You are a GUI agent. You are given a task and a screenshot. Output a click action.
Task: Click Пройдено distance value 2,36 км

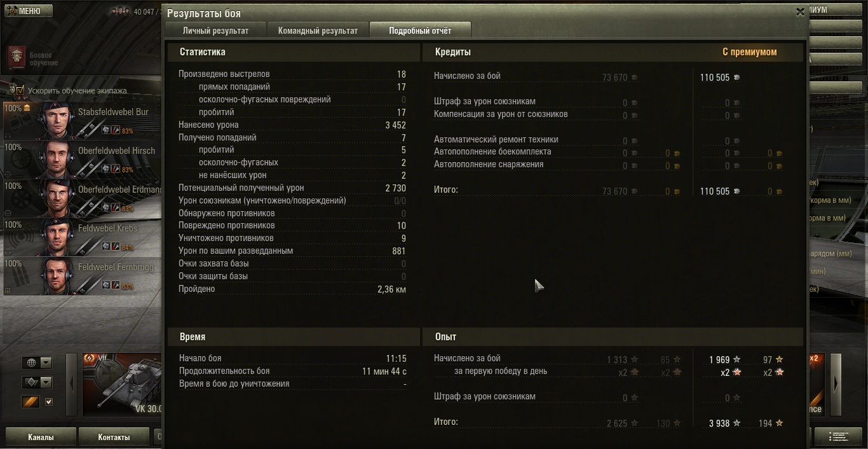coord(391,289)
